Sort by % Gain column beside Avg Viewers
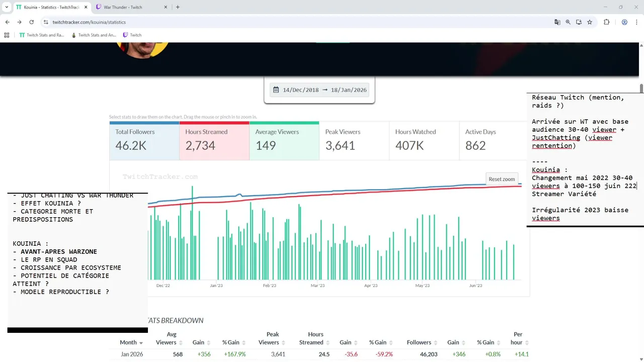644x362 pixels. [x=234, y=342]
